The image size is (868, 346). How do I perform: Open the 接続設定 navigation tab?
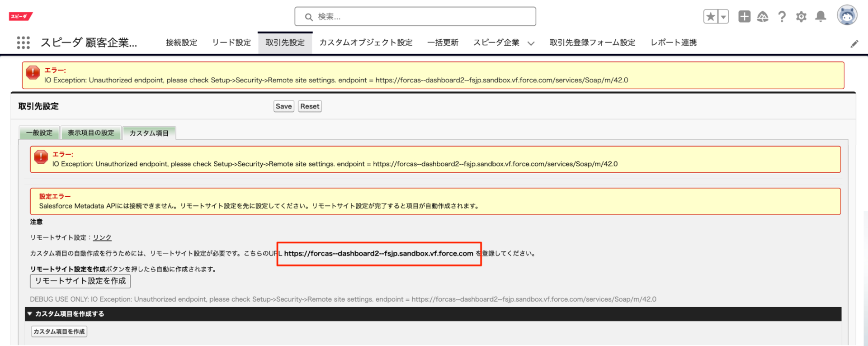pyautogui.click(x=181, y=43)
